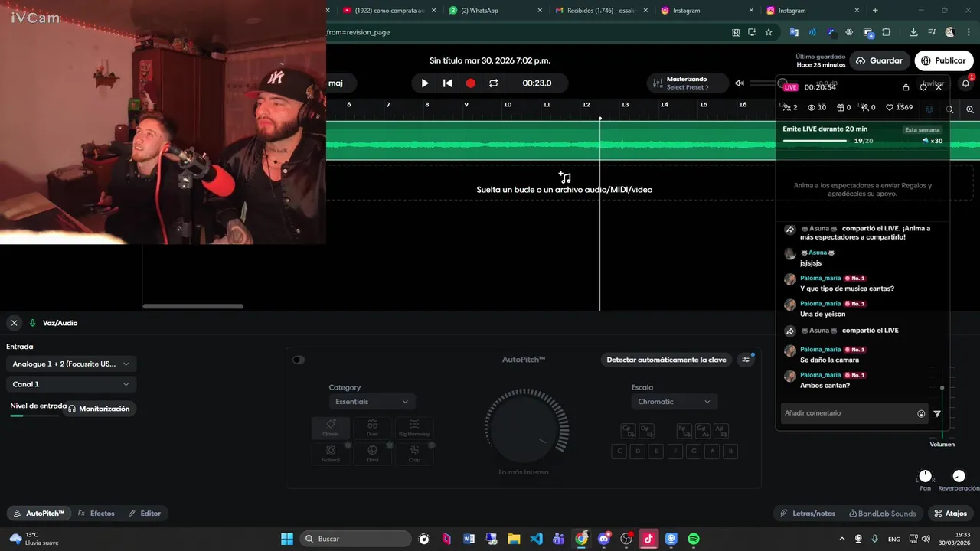Open emoji picker in comment box
The width and height of the screenshot is (980, 551).
921,413
